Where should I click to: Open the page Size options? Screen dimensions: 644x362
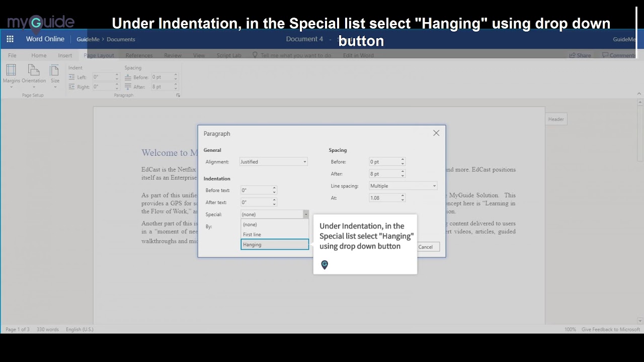click(55, 76)
